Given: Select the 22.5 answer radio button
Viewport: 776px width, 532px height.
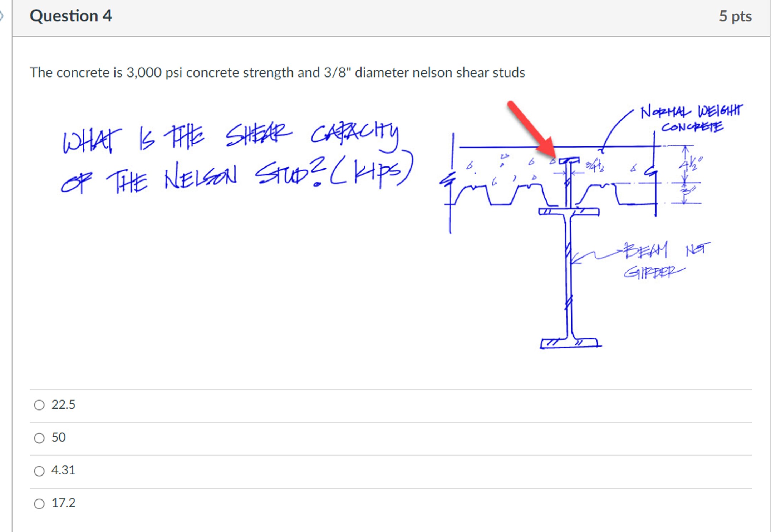Looking at the screenshot, I should click(x=39, y=406).
